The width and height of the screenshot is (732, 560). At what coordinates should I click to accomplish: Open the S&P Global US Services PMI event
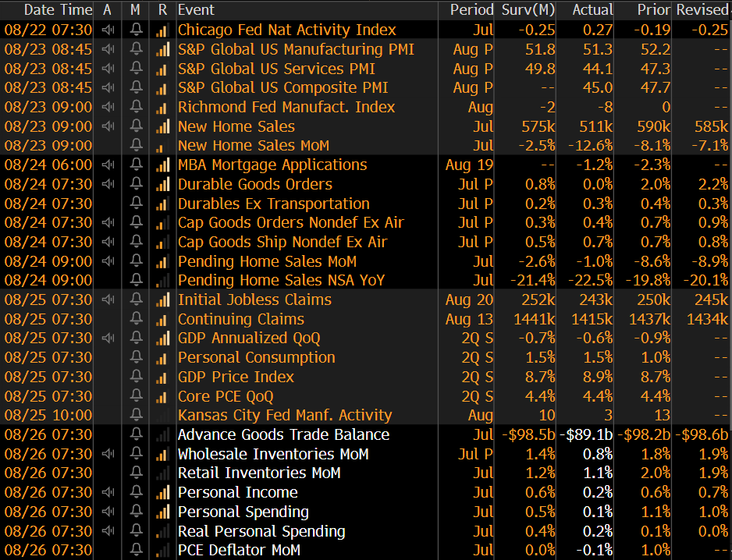[x=276, y=69]
